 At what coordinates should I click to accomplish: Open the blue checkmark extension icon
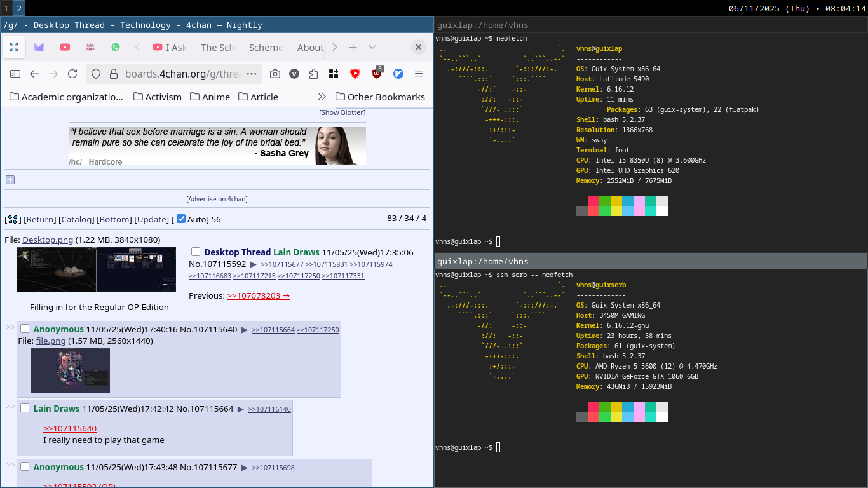[398, 74]
